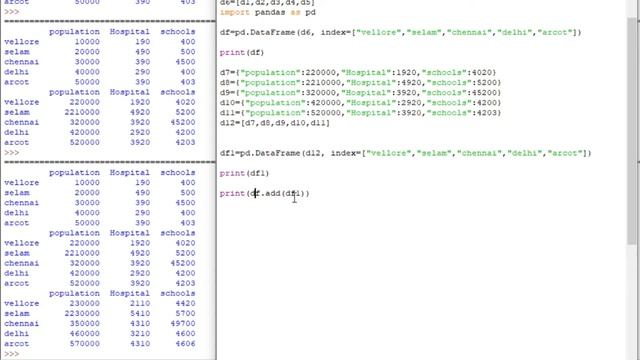The height and width of the screenshot is (360, 640).
Task: Click "Hospital" key in the d10 line
Action: point(369,102)
